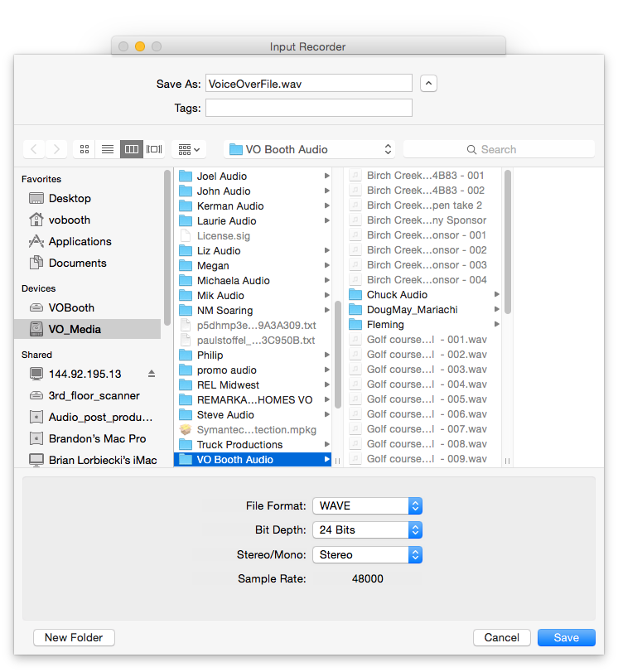
Task: Open the Kerman Audio folder
Action: (x=253, y=205)
